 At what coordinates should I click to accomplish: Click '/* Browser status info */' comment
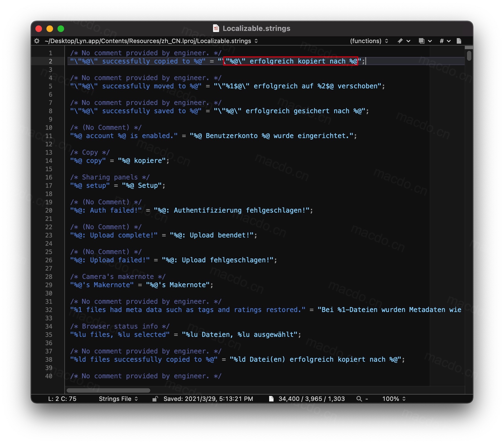(x=120, y=326)
